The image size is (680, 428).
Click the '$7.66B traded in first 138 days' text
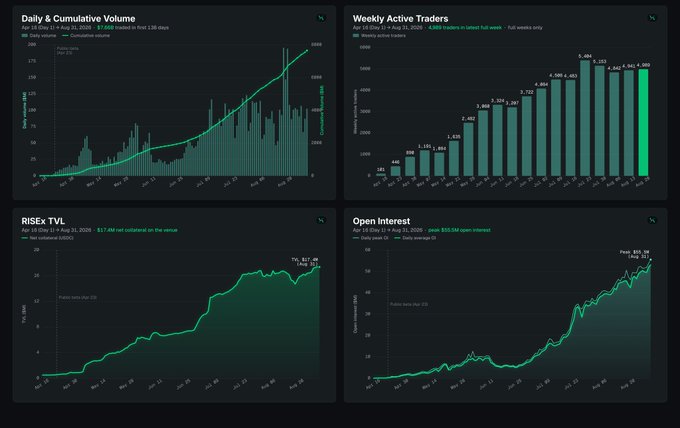[133, 28]
